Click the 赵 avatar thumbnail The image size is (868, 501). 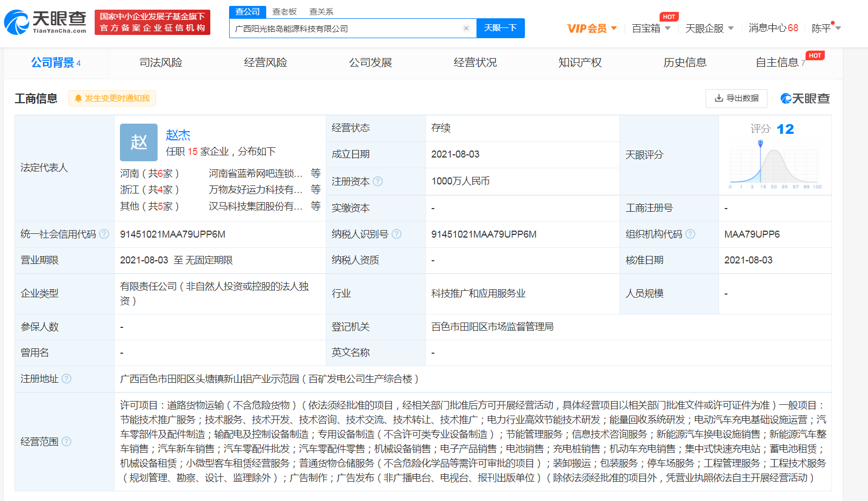coord(139,142)
